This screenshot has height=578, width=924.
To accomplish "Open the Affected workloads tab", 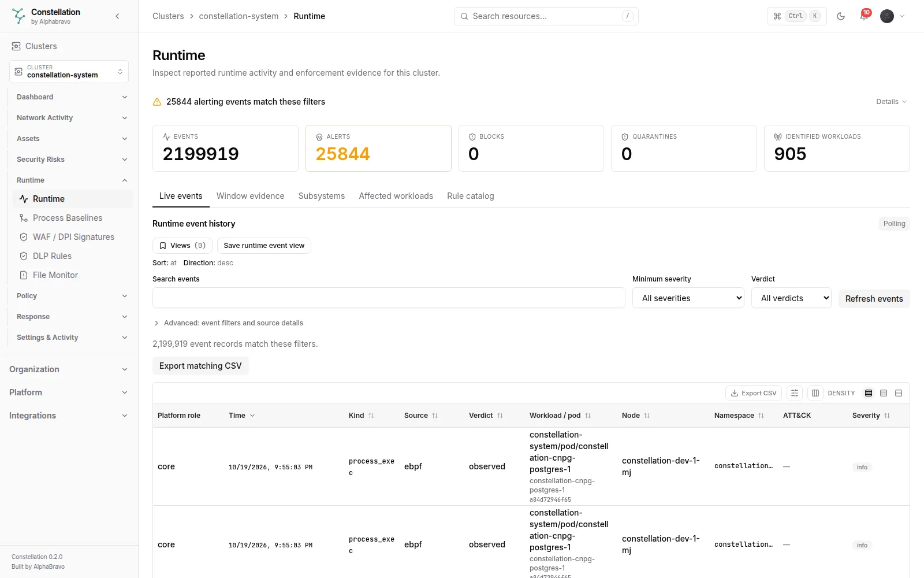I will point(396,196).
